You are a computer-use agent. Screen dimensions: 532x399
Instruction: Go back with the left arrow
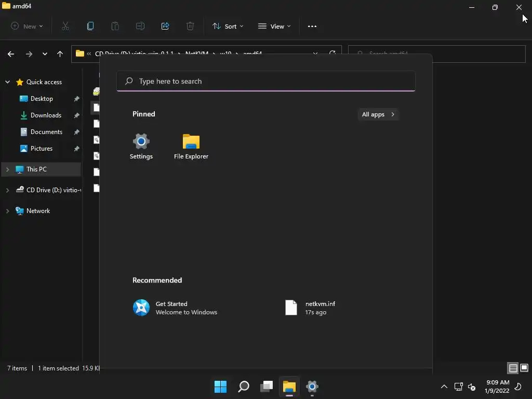tap(11, 54)
